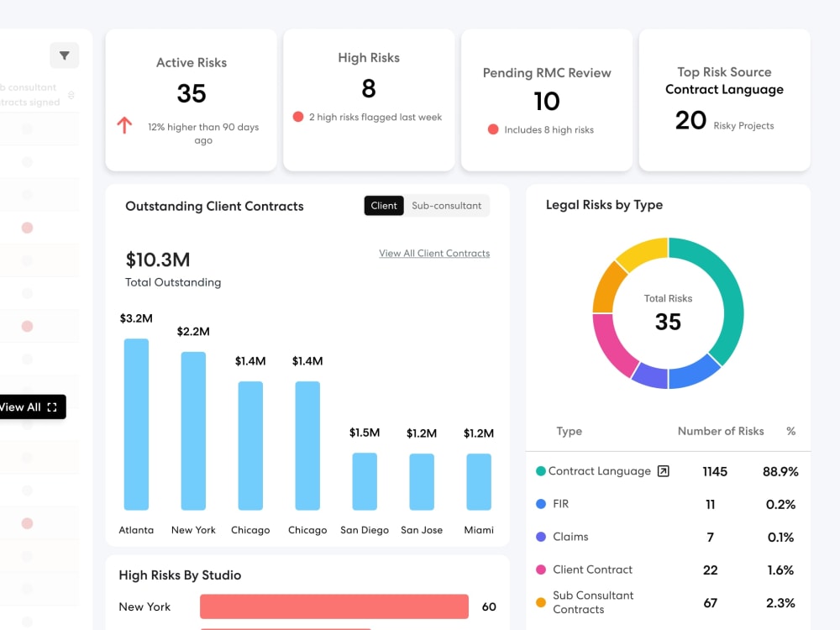840x630 pixels.
Task: Switch to Sub-consultant tab
Action: click(x=446, y=206)
